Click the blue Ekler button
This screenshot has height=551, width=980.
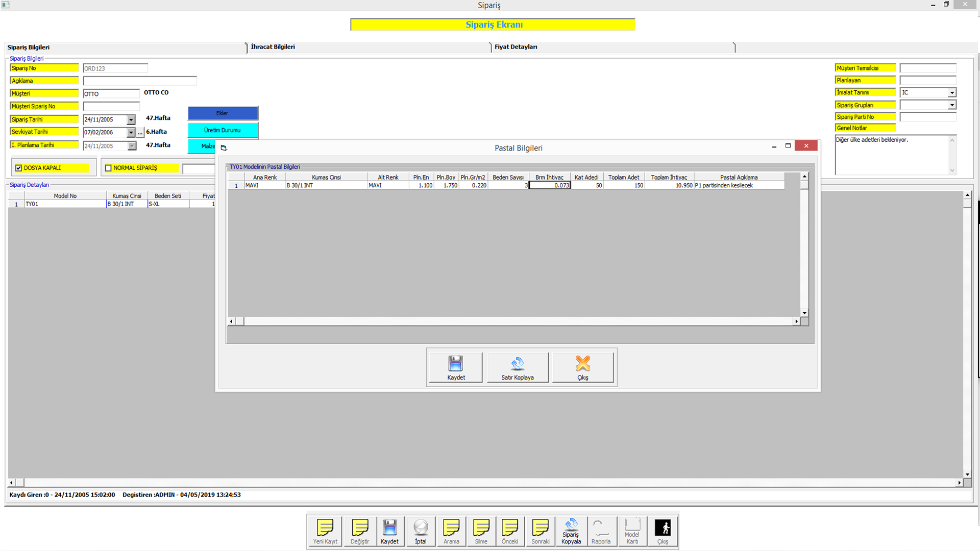223,113
